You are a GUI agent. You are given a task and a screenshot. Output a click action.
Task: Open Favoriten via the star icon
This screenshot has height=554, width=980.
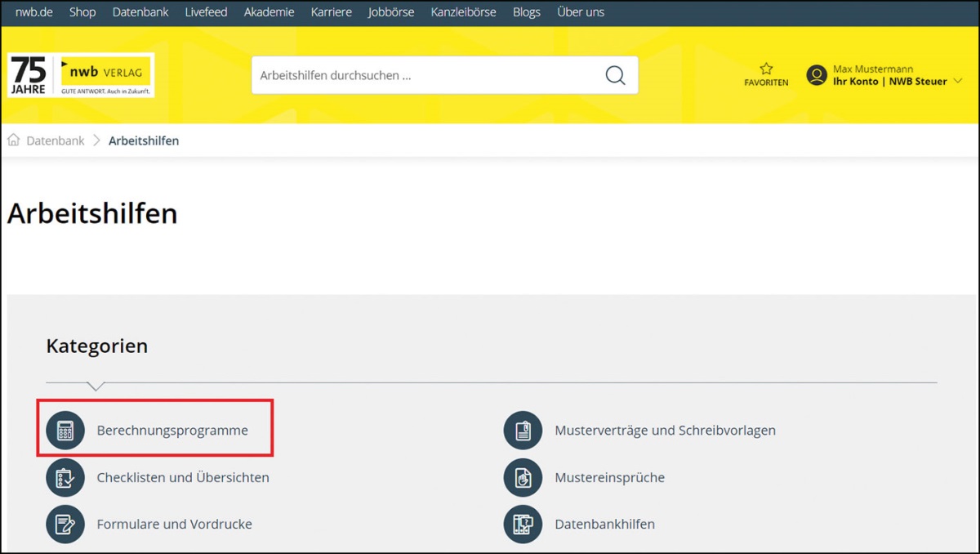[766, 69]
